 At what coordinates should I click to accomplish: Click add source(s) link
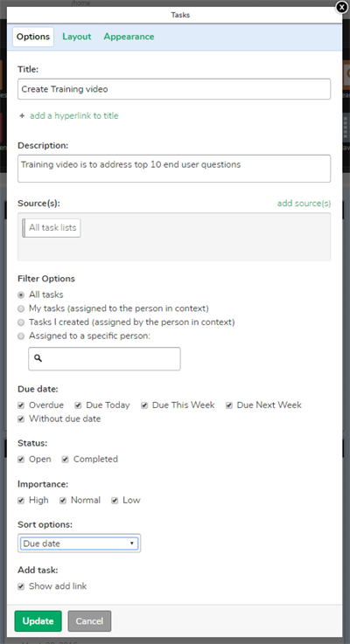[304, 204]
